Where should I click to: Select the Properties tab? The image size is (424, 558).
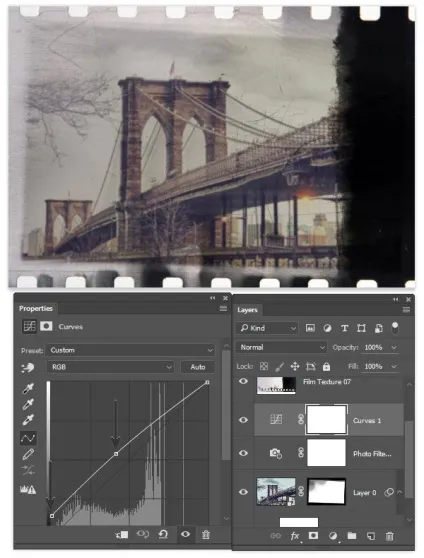point(36,309)
